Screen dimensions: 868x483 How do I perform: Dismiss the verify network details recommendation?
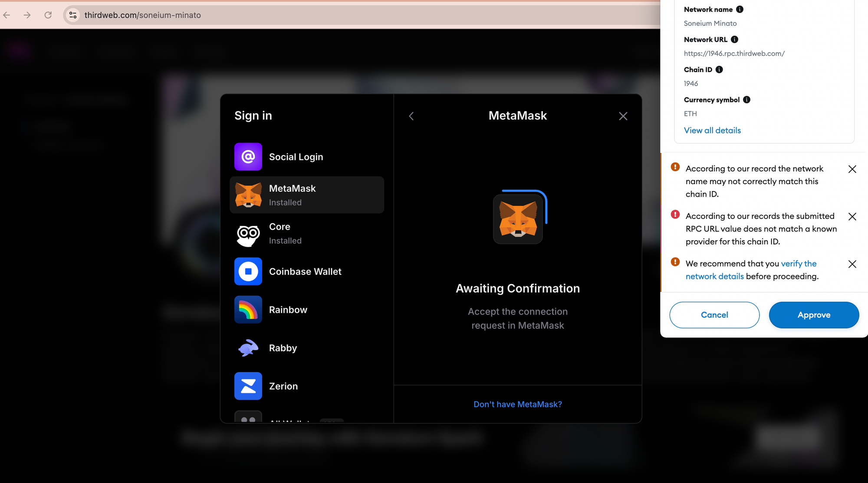tap(852, 264)
